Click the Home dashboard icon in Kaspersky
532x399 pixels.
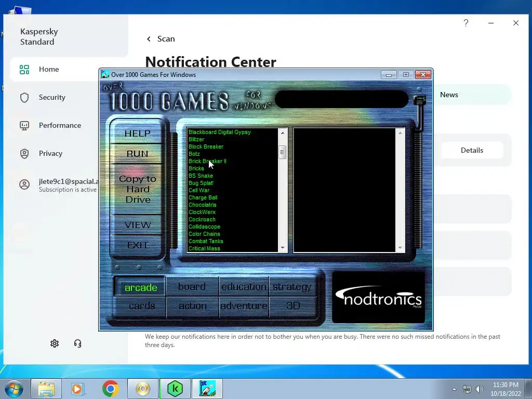(x=24, y=70)
